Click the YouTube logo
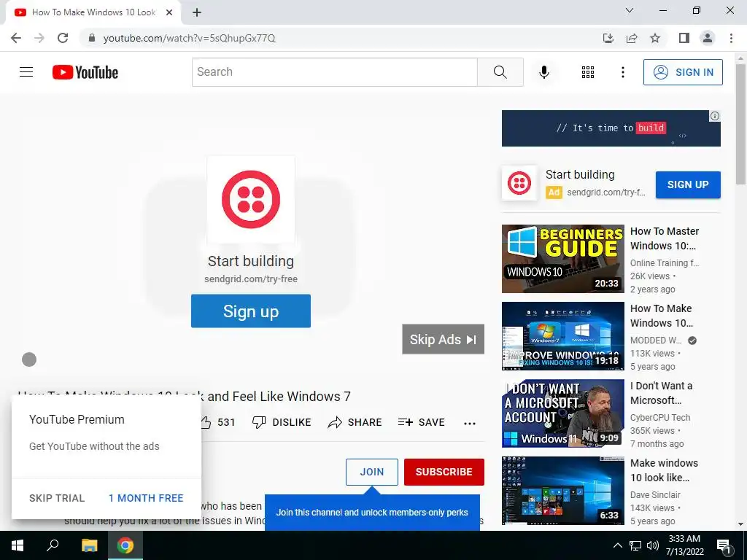747x560 pixels. [85, 72]
